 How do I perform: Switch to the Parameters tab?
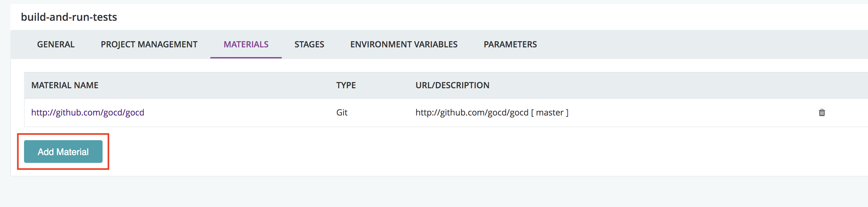point(510,44)
